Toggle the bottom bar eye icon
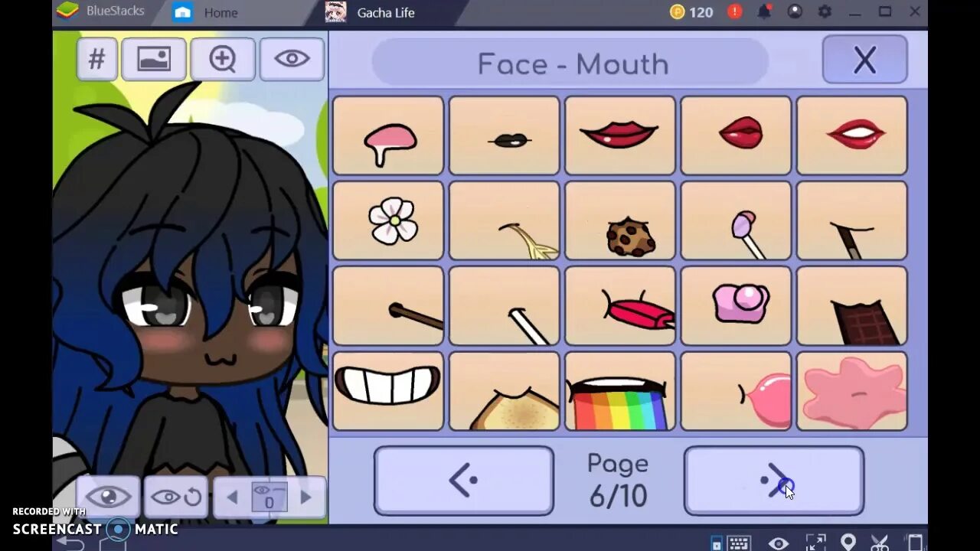 coord(779,543)
